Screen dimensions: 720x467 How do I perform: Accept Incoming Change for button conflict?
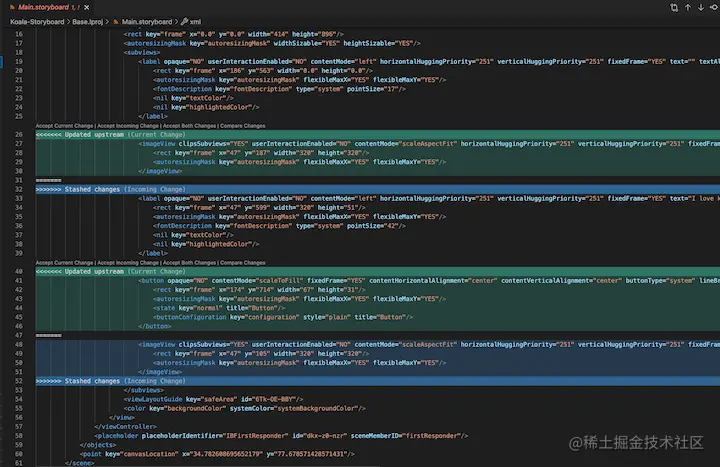(x=128, y=263)
